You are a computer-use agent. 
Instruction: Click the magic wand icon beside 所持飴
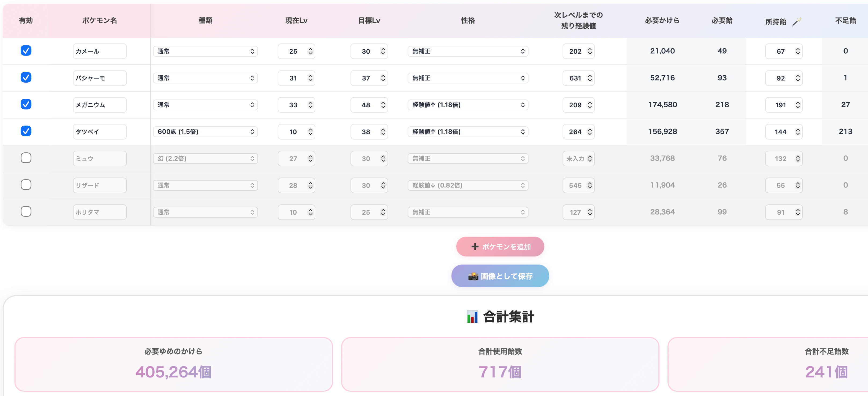point(797,21)
